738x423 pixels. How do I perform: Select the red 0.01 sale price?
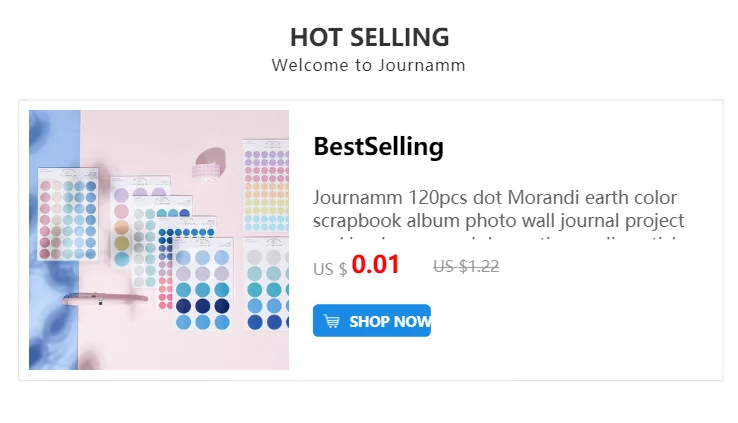376,265
